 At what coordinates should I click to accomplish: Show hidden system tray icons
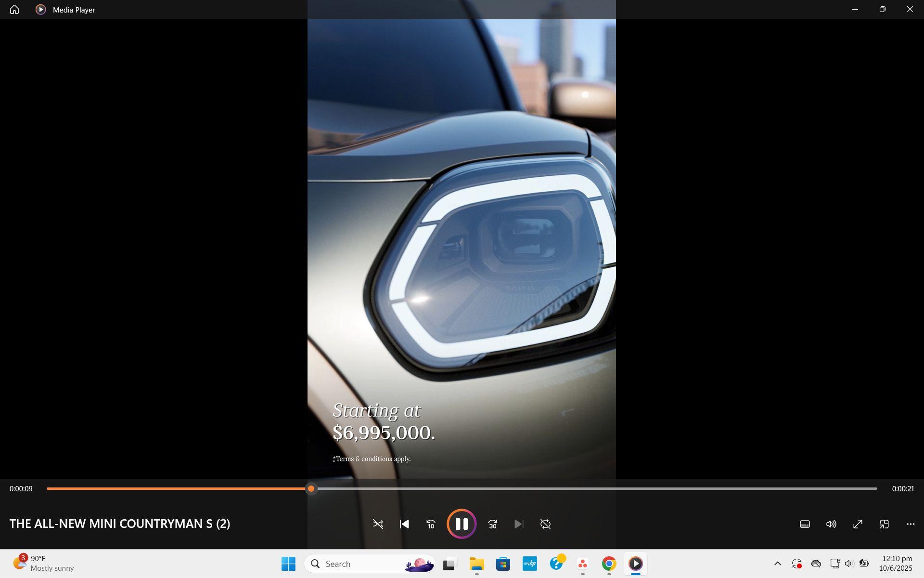[x=777, y=564]
